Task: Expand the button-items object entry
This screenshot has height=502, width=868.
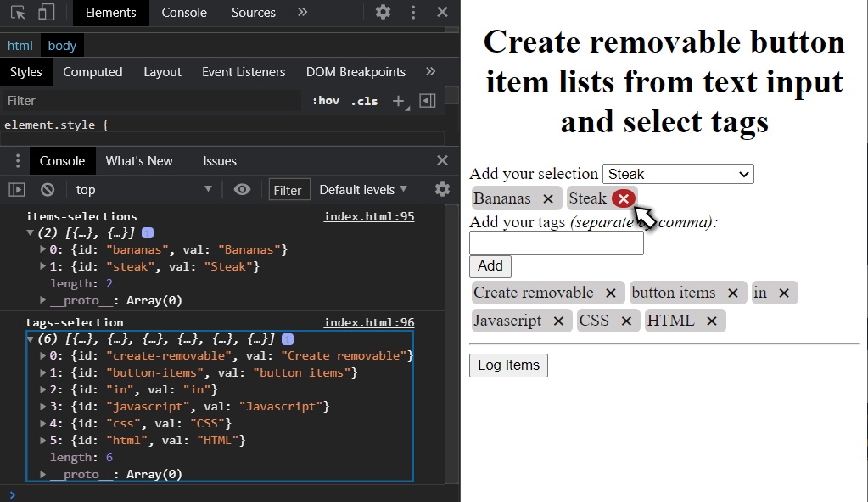Action: click(x=42, y=372)
